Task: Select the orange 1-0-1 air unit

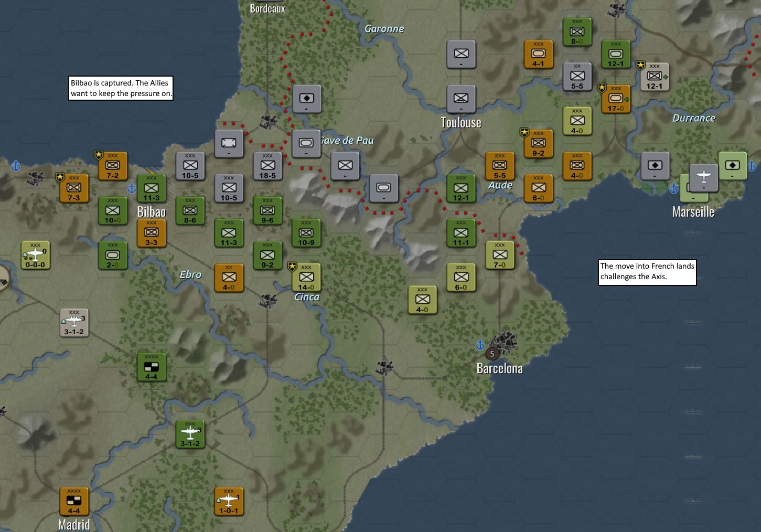Action: [229, 501]
